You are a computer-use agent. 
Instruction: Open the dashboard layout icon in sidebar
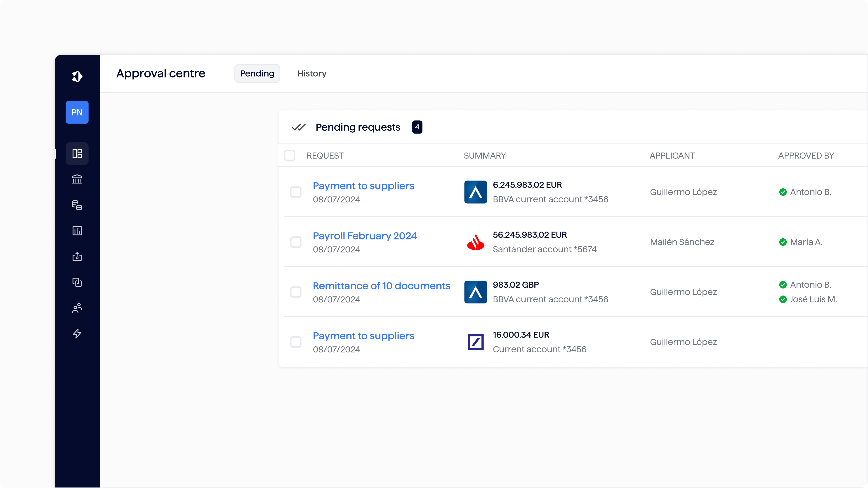[77, 154]
